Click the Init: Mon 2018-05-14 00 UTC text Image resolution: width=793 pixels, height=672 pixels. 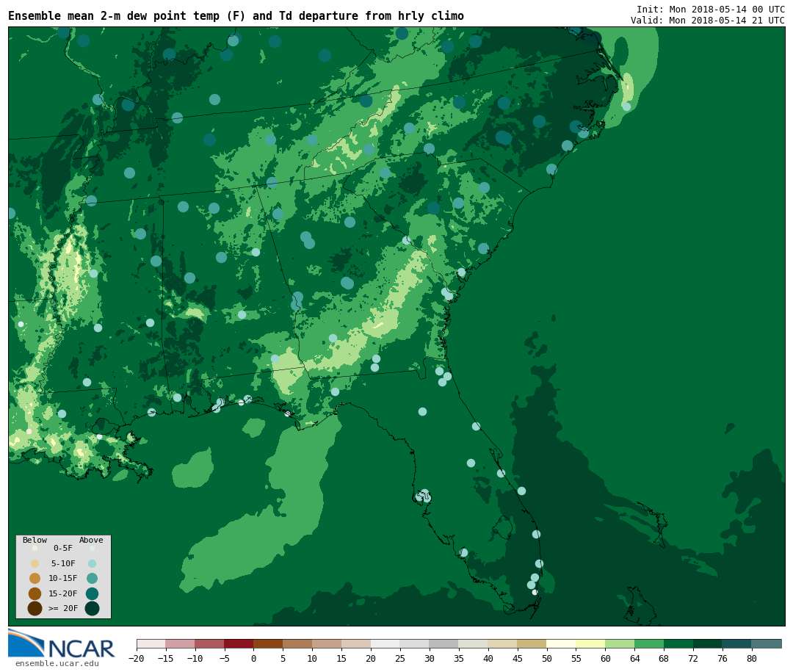[x=711, y=9]
